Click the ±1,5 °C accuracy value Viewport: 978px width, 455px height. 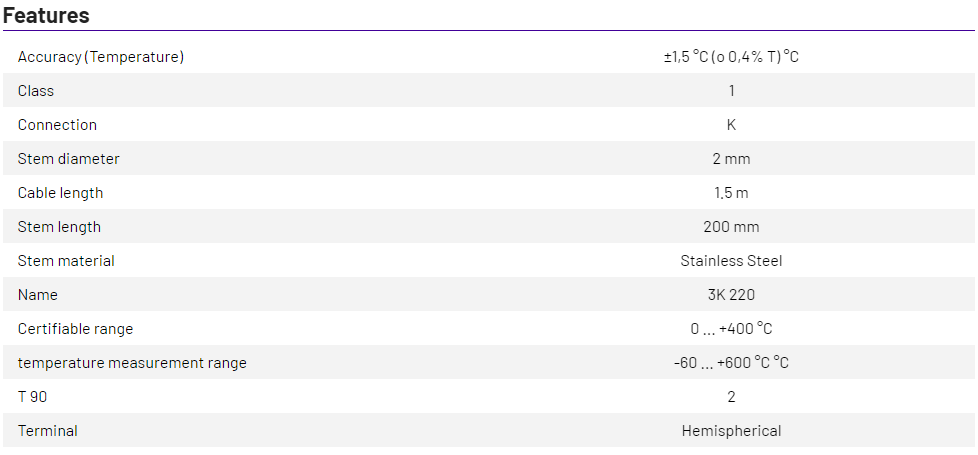tap(731, 57)
